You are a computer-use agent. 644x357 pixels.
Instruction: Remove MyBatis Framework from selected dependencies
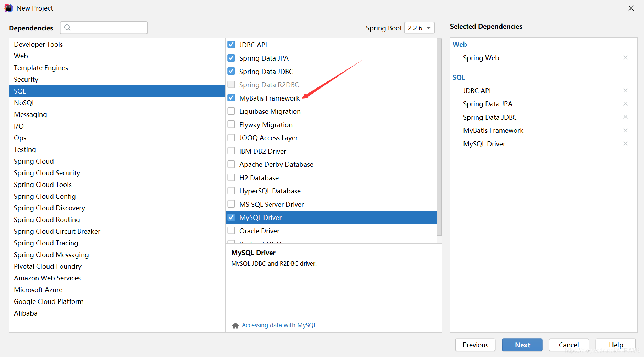(626, 130)
